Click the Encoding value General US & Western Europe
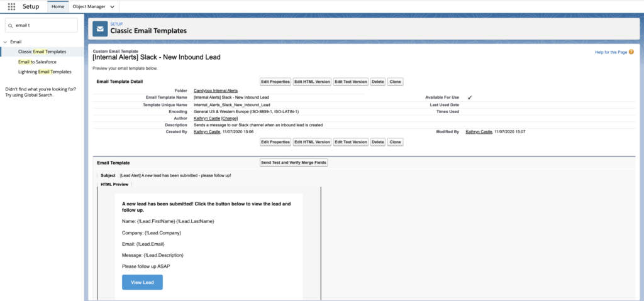Viewport: 644px width, 301px height. tap(246, 112)
